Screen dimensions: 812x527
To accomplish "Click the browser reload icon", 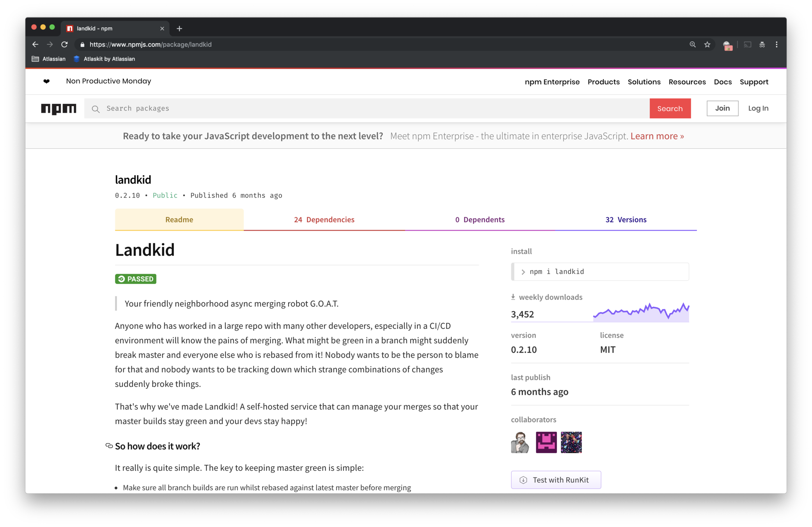I will (64, 45).
